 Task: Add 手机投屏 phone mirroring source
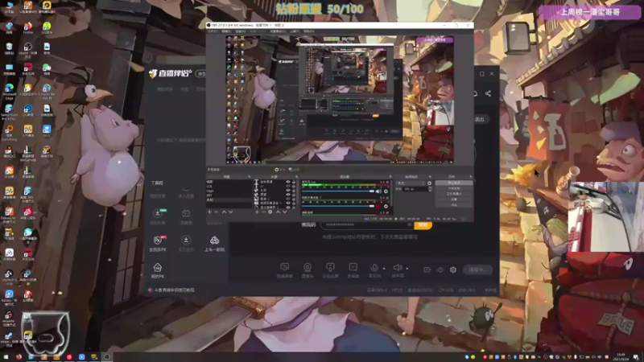pyautogui.click(x=330, y=270)
